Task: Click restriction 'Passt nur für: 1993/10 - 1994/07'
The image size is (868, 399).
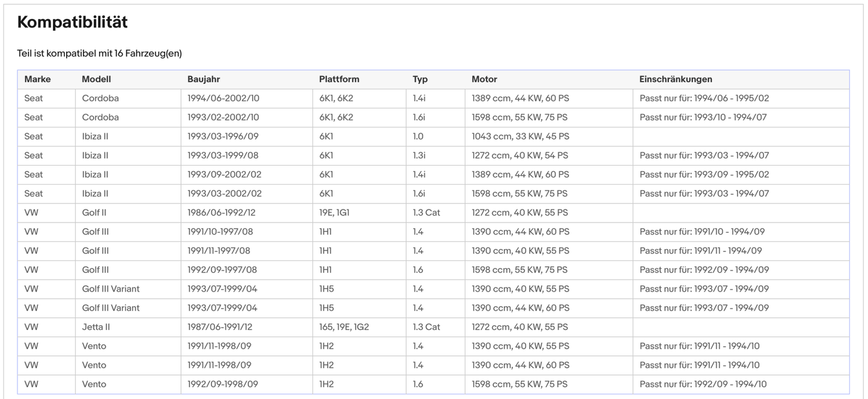Action: (704, 117)
